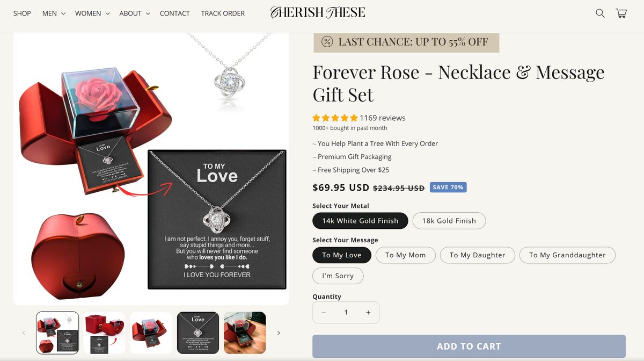Select the red apple box thumbnail
The width and height of the screenshot is (644, 361).
104,333
